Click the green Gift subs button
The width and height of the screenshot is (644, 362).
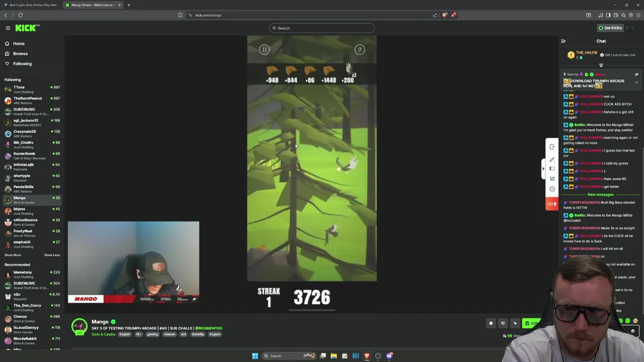click(x=531, y=323)
